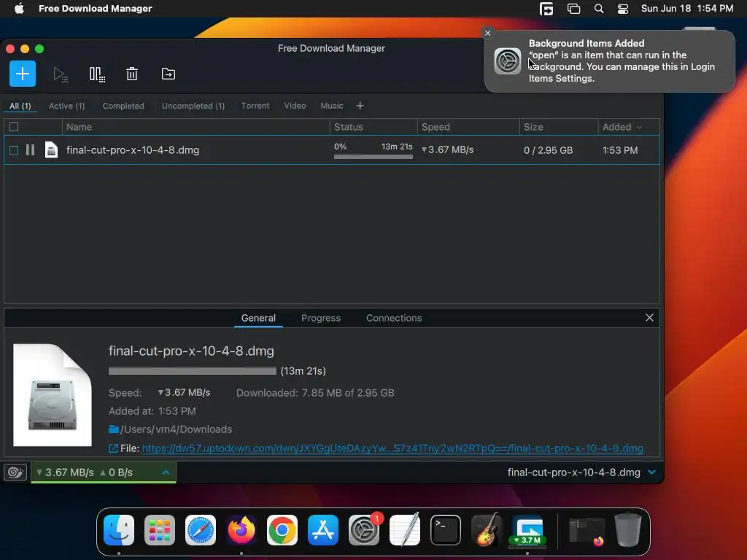Check the box for final-cut-pro-x-10-4-8.dmg row
Viewport: 747px width, 560px height.
click(x=14, y=150)
